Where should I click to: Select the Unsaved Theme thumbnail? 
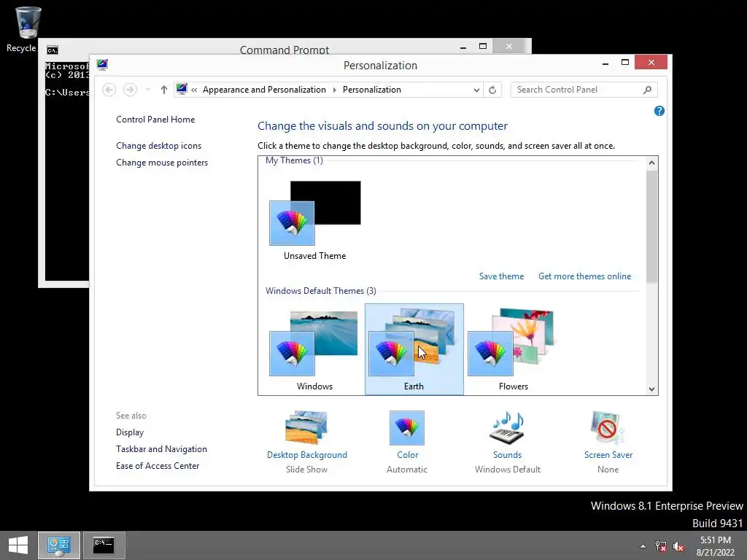click(x=315, y=220)
